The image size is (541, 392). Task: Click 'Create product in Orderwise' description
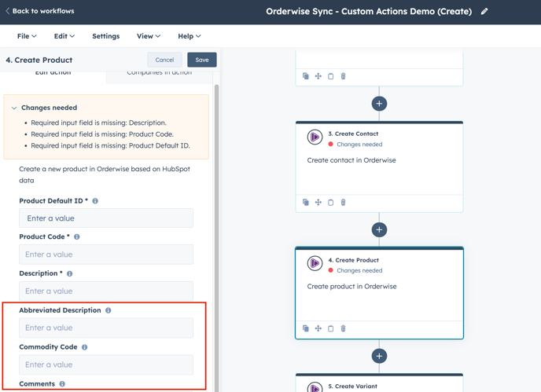tap(351, 286)
